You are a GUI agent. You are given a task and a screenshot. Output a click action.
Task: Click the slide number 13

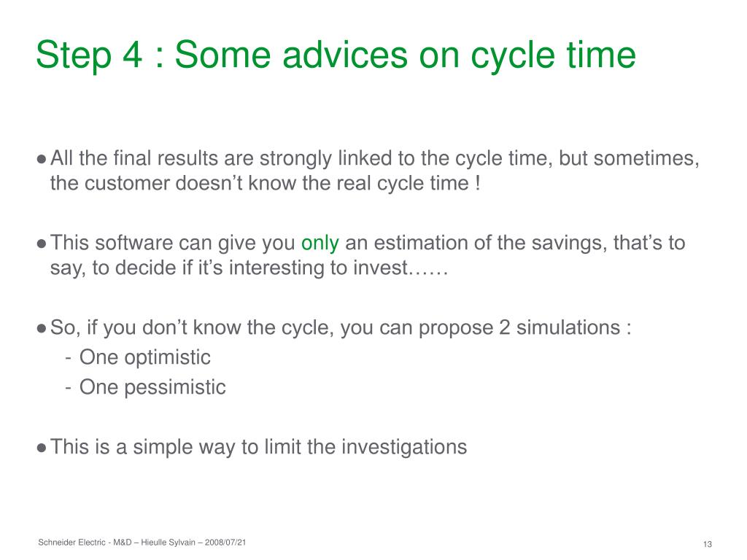pyautogui.click(x=708, y=544)
